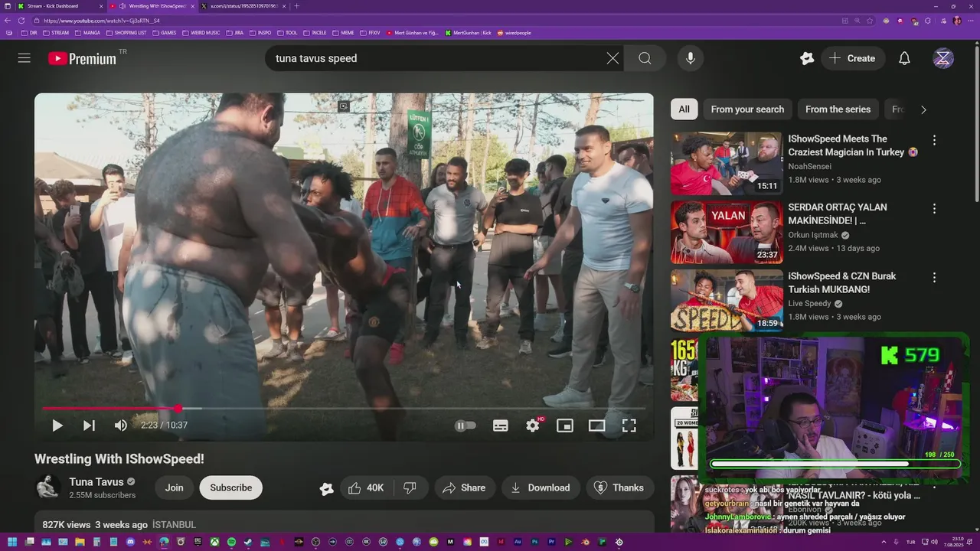Screen dimensions: 980x551
Task: Toggle the autoplay switch in the player
Action: tap(465, 425)
